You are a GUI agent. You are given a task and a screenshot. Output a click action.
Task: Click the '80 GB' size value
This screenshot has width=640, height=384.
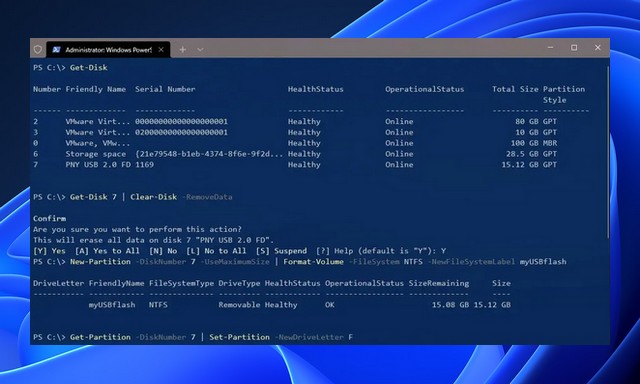coord(527,121)
